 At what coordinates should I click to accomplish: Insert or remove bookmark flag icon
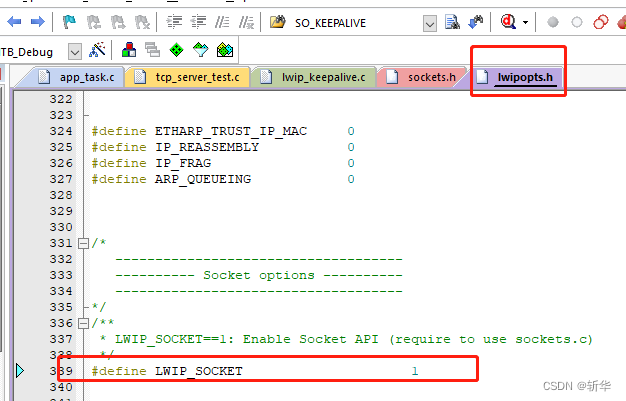point(69,22)
